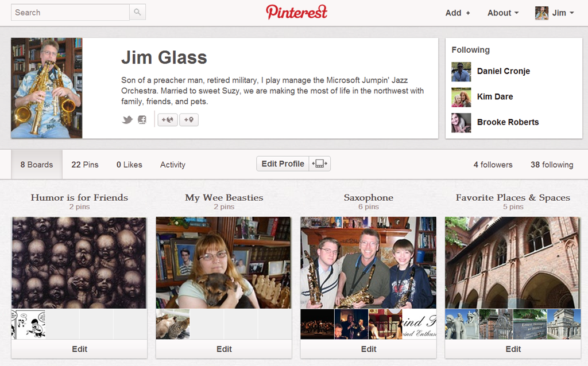This screenshot has width=588, height=366.
Task: Click the Pinterest logo
Action: (x=296, y=12)
